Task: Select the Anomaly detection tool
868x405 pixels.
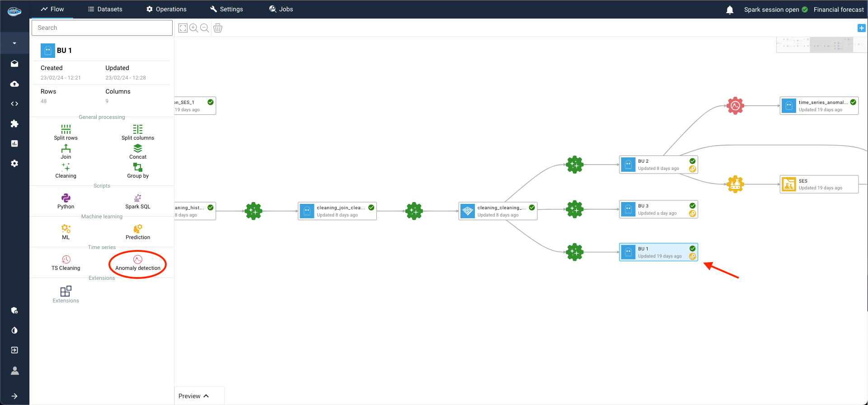Action: (138, 263)
